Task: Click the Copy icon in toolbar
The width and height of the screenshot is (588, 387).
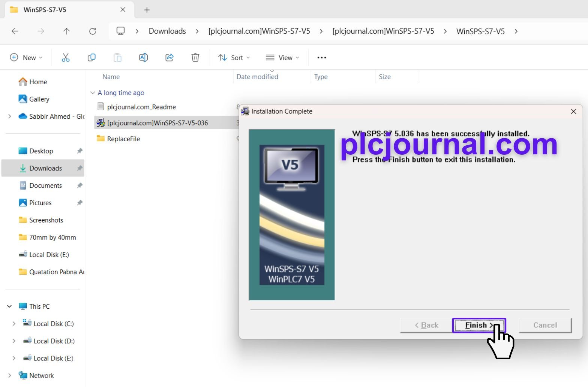Action: point(91,57)
